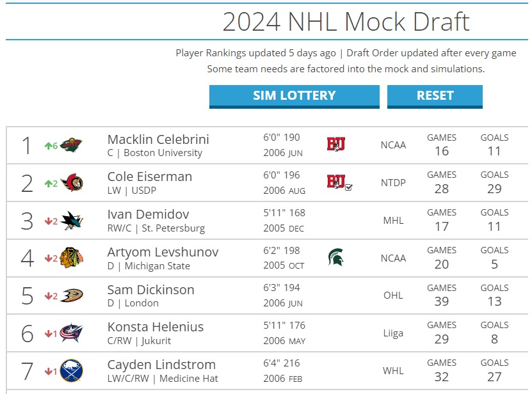This screenshot has height=394, width=532.
Task: Click Cayden Lindstrom's name
Action: (x=161, y=365)
